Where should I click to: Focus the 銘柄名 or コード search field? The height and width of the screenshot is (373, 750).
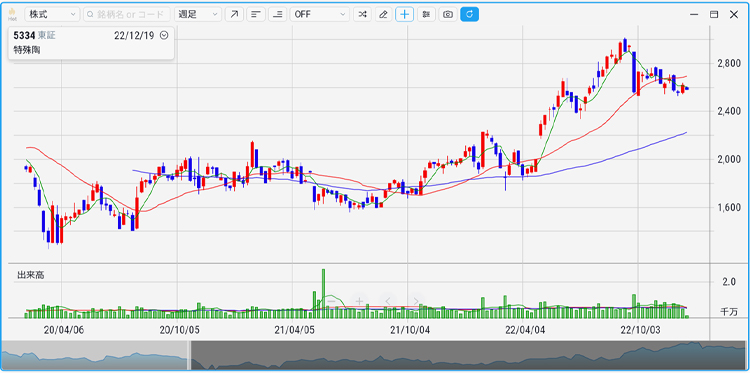tap(127, 14)
